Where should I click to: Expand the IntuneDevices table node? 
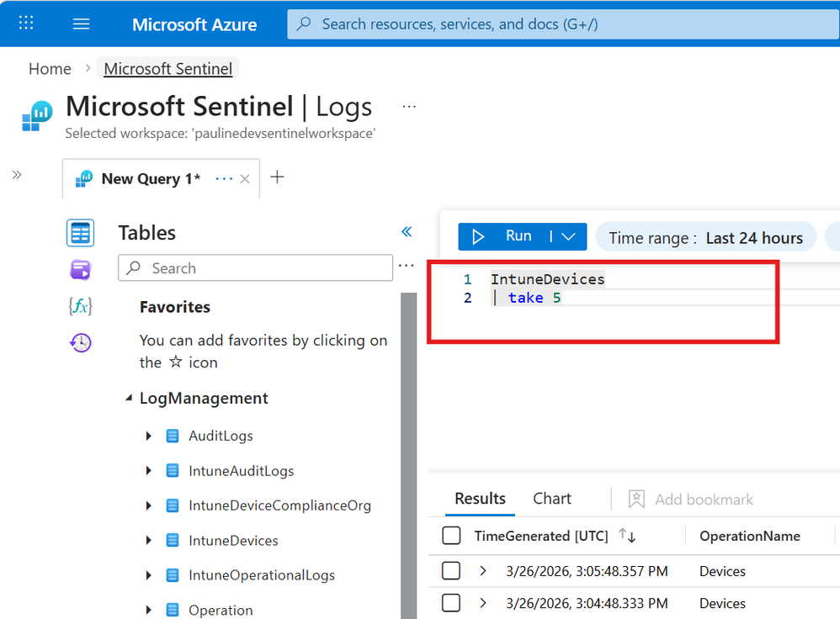pyautogui.click(x=149, y=541)
